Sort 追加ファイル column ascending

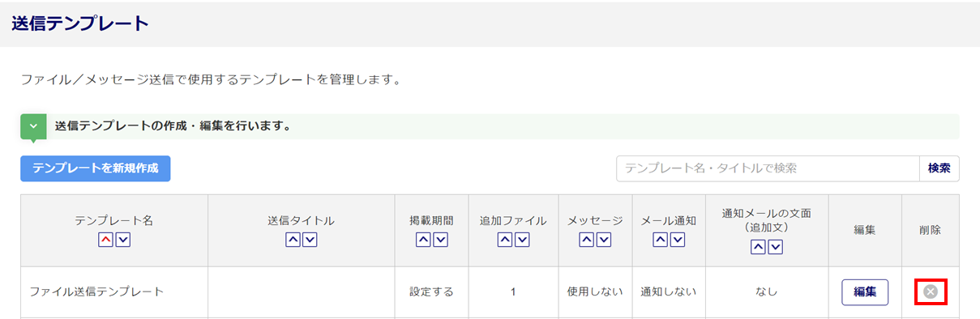pyautogui.click(x=505, y=240)
